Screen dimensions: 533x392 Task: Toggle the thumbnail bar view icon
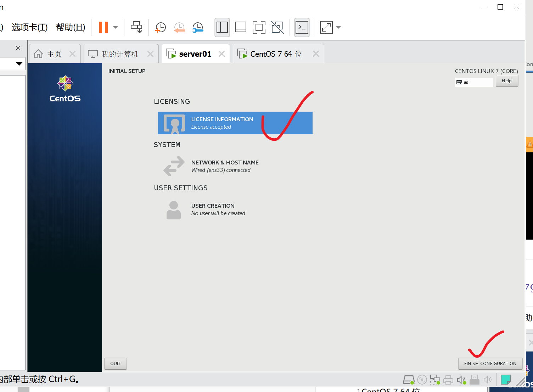tap(241, 27)
